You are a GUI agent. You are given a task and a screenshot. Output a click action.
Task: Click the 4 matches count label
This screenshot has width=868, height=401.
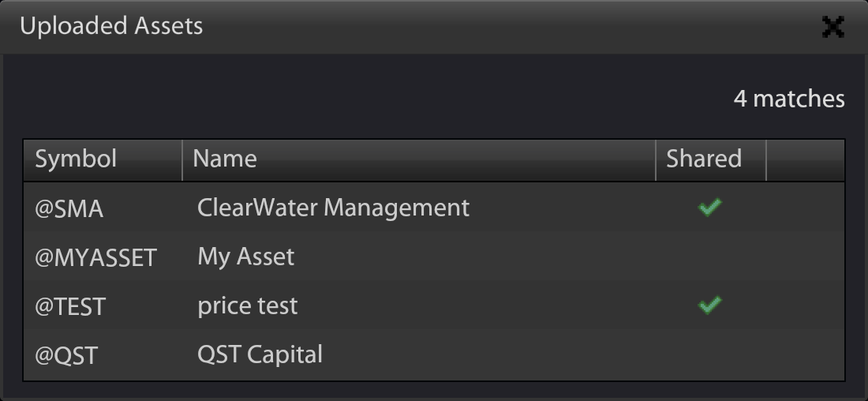788,99
